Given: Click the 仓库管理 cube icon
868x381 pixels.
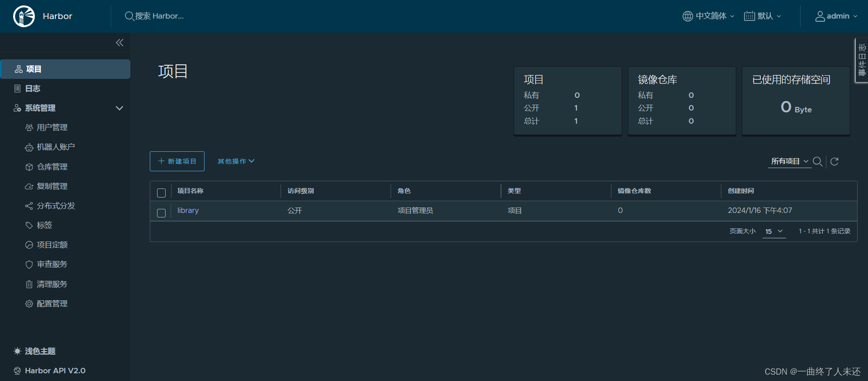Looking at the screenshot, I should (29, 167).
